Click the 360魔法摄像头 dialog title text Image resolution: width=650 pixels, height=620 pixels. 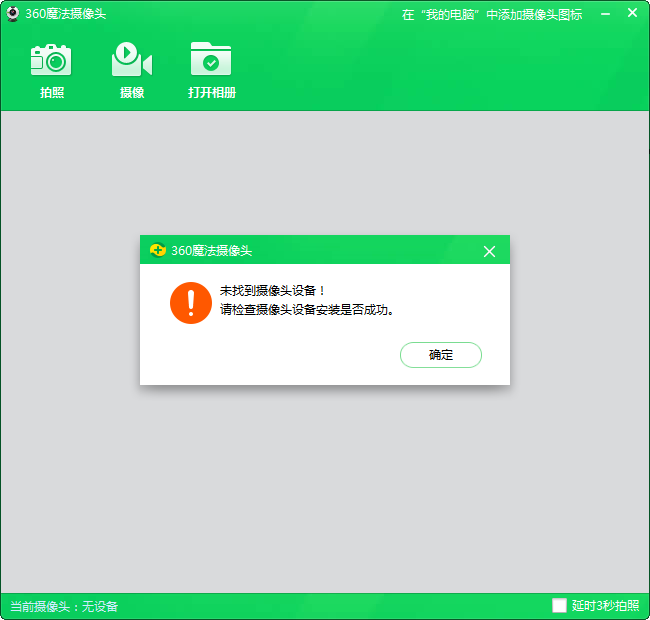[x=211, y=251]
